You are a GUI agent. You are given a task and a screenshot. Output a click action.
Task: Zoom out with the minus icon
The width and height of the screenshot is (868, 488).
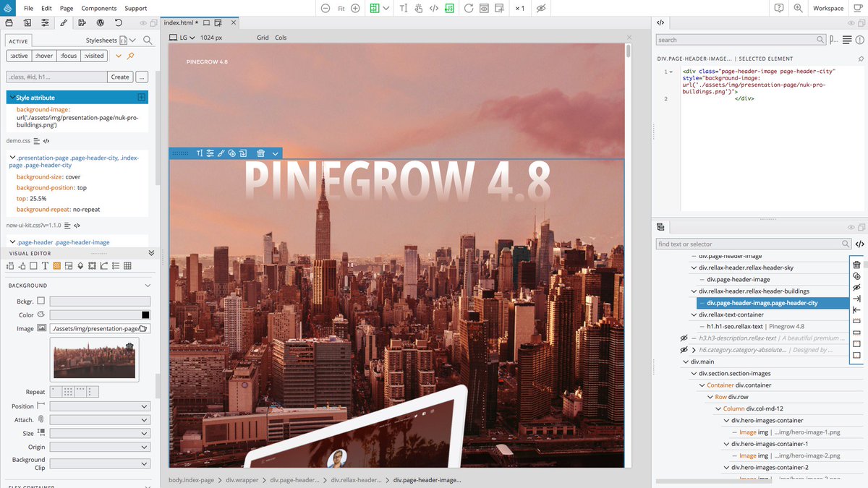point(325,8)
